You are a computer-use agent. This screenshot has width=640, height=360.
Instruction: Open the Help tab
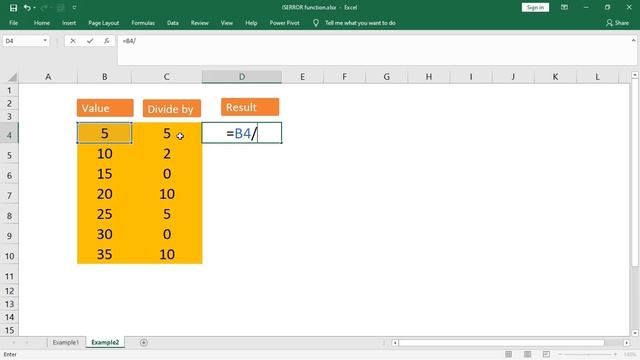click(x=251, y=23)
